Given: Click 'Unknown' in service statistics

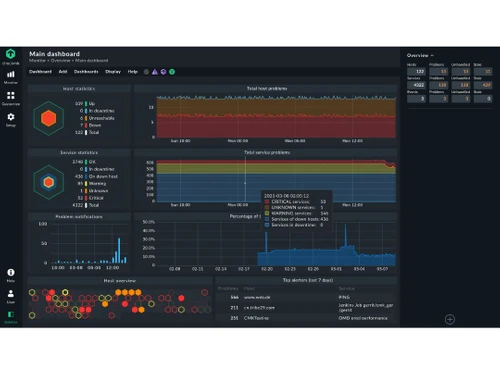Looking at the screenshot, I should [98, 191].
